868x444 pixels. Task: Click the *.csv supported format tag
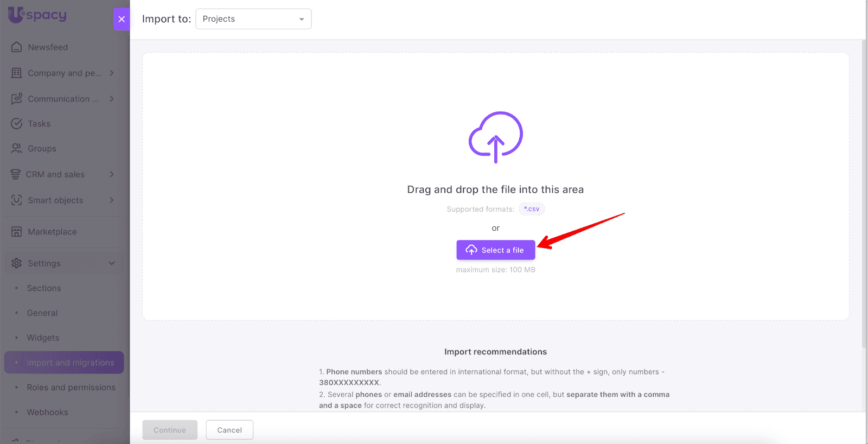(x=532, y=209)
